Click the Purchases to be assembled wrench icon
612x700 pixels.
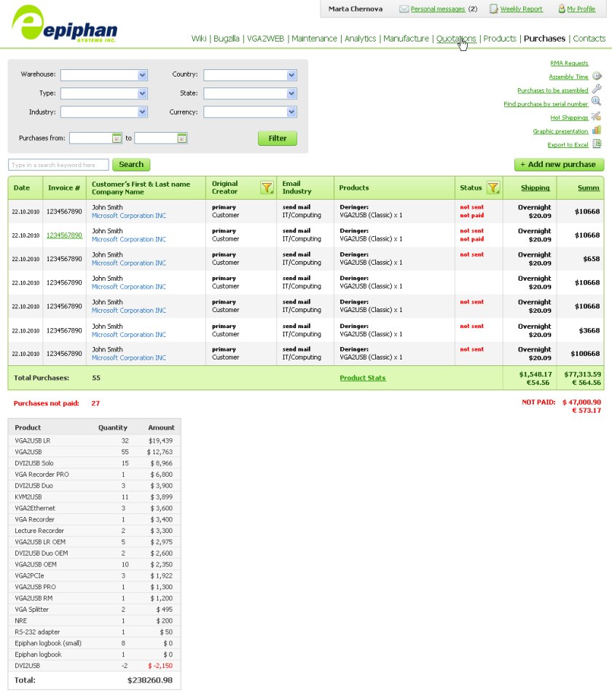pos(597,90)
